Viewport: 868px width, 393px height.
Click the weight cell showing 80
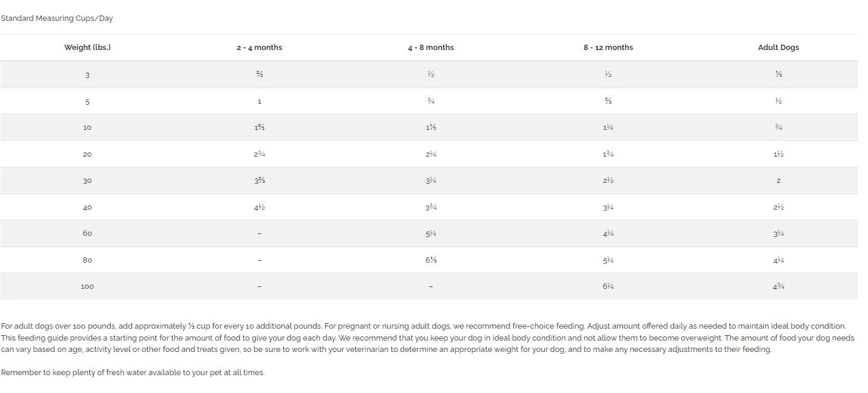[x=87, y=260]
